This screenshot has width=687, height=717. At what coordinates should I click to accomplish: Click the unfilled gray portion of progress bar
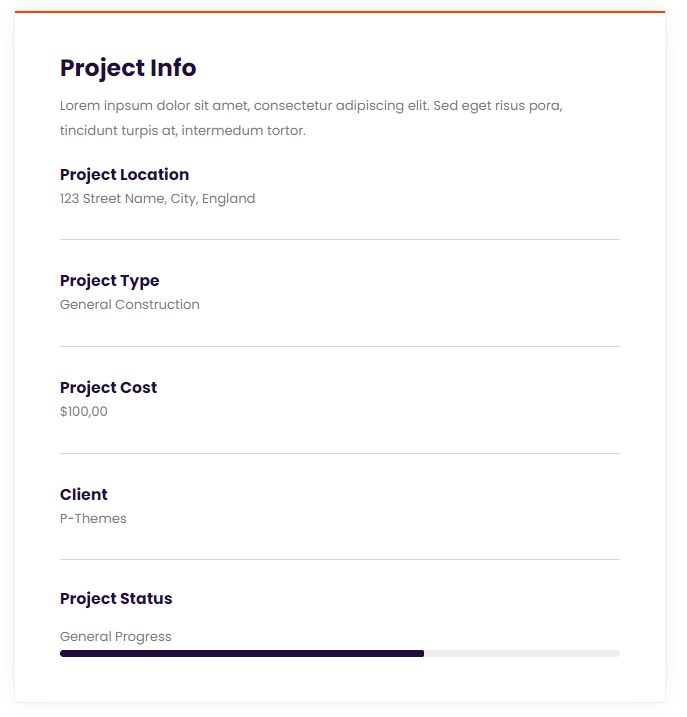pos(521,653)
